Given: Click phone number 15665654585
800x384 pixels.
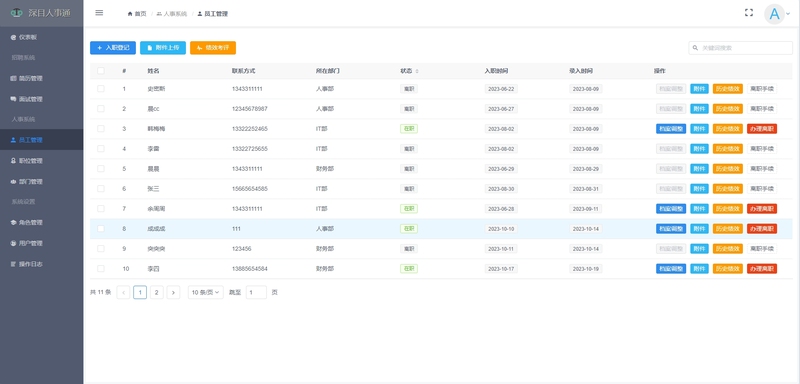Looking at the screenshot, I should pyautogui.click(x=249, y=189).
